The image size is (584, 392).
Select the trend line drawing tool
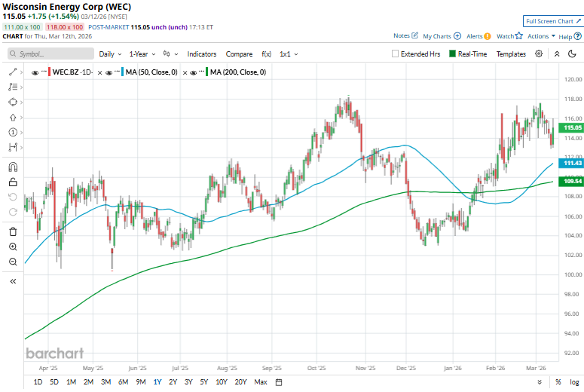point(13,72)
